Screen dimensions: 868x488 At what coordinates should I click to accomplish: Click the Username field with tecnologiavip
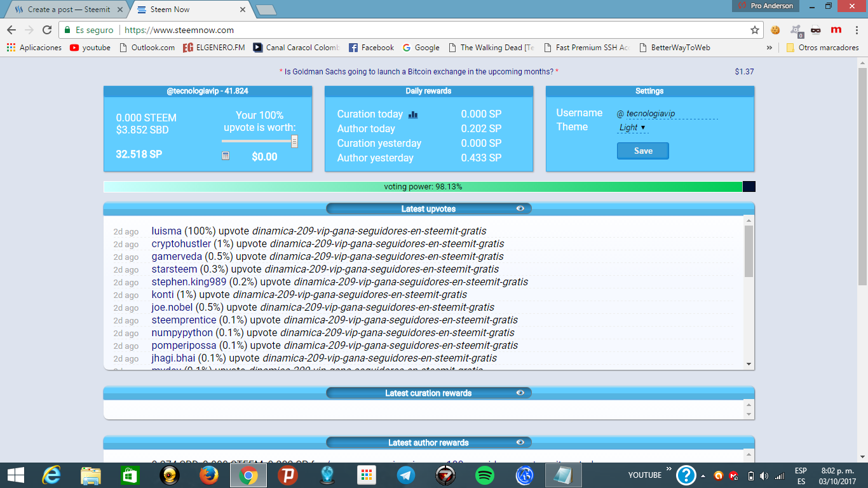coord(672,114)
